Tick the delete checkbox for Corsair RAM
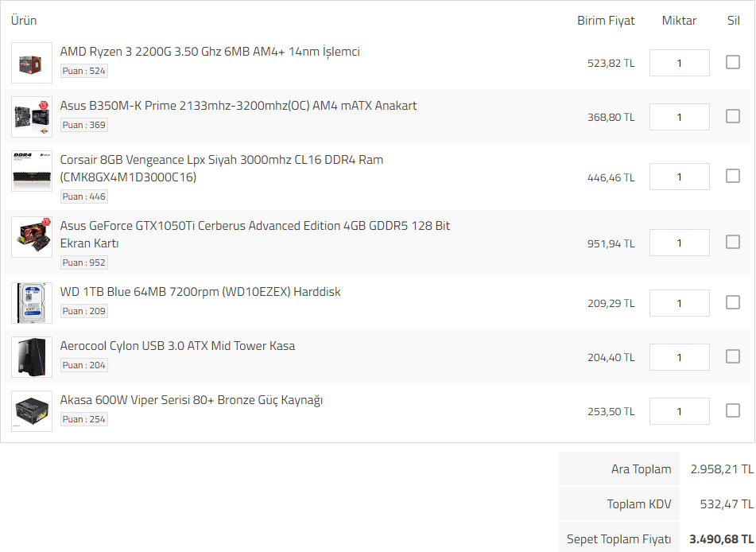Viewport: 756px width, 552px height. (x=733, y=176)
